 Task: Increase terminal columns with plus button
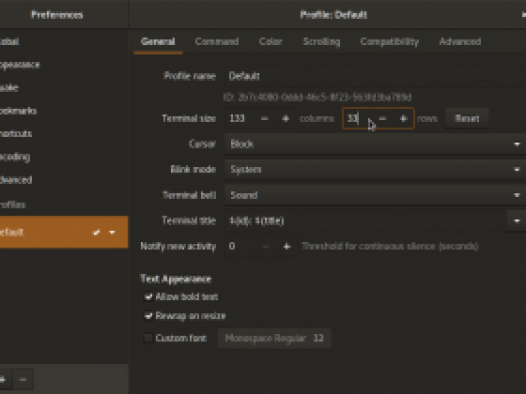[285, 118]
